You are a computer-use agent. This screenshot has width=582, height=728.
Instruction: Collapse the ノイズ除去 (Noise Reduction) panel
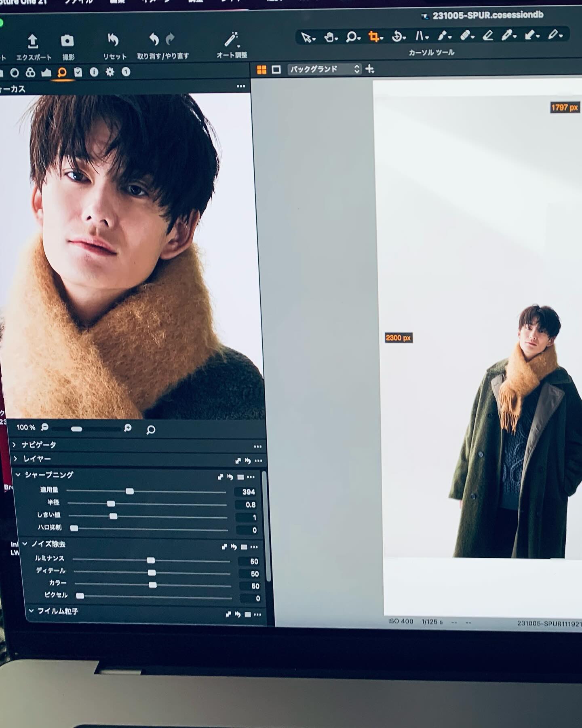pyautogui.click(x=25, y=544)
